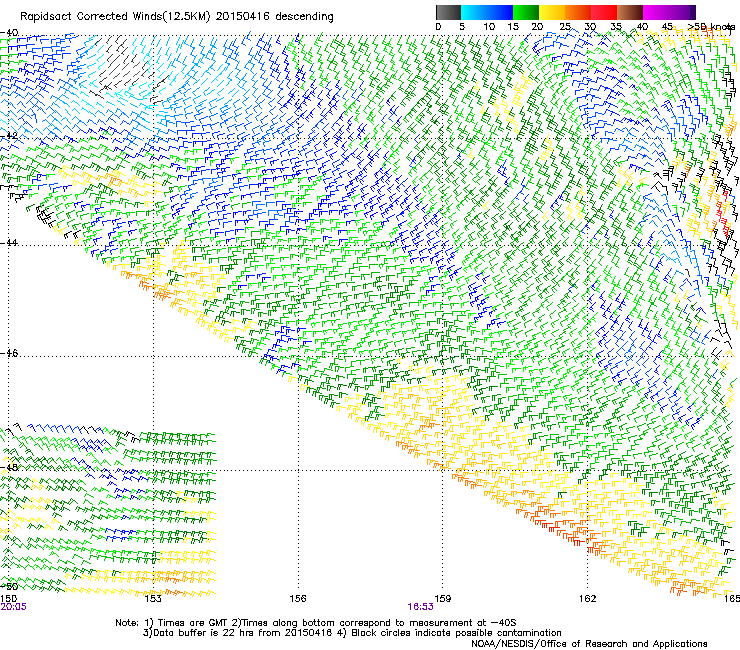This screenshot has height=650, width=740.
Task: Click the -50 latitude label
Action: 10,586
